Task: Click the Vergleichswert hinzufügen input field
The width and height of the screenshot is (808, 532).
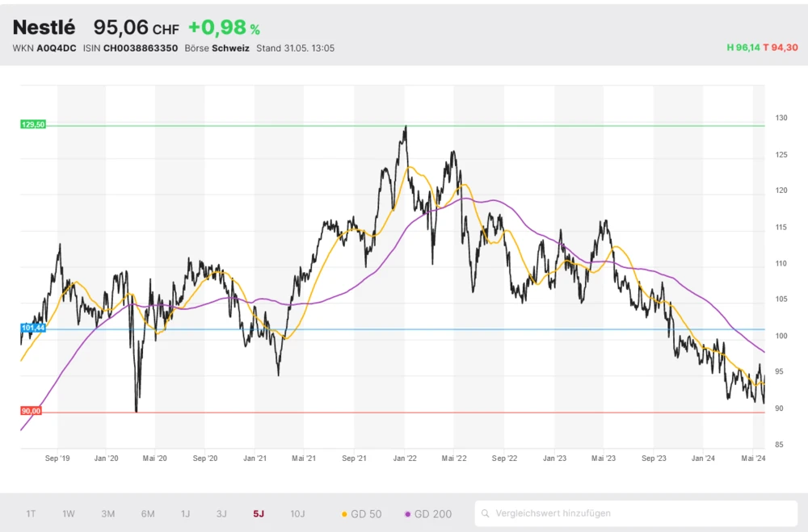Action: point(638,513)
